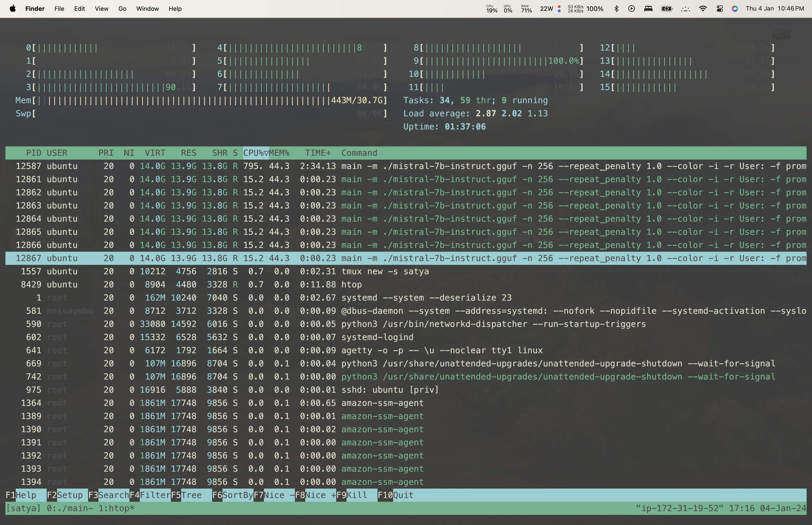Click the CPU 19% stats indicator
Viewport: 812px width, 525px height.
pos(491,8)
